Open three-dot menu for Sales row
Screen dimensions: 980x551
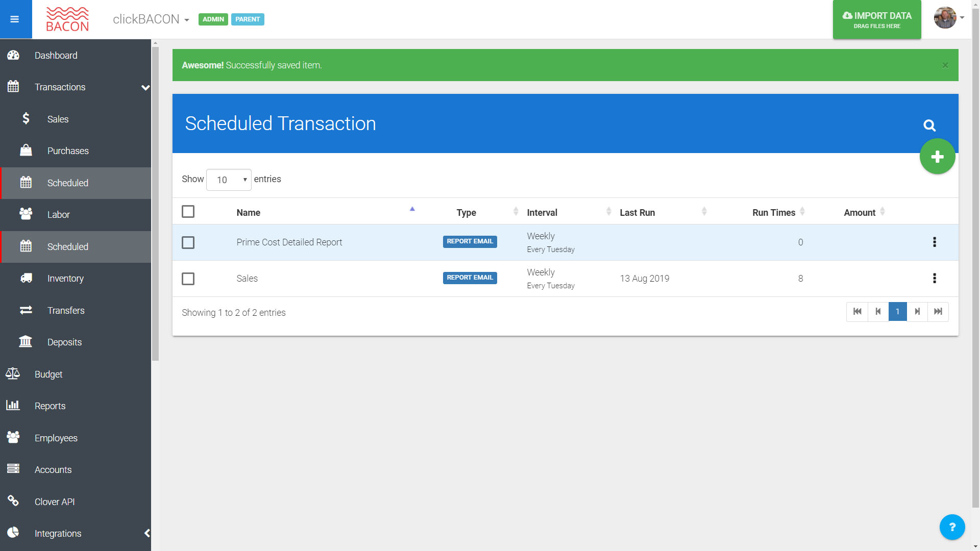pos(934,279)
